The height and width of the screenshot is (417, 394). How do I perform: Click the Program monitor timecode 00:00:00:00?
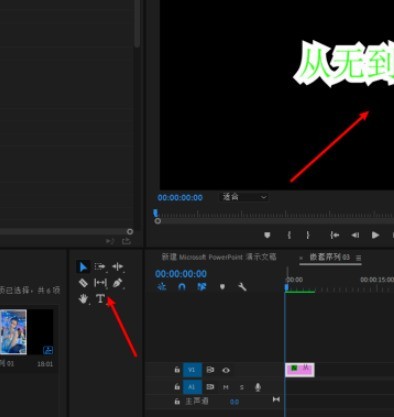[180, 198]
